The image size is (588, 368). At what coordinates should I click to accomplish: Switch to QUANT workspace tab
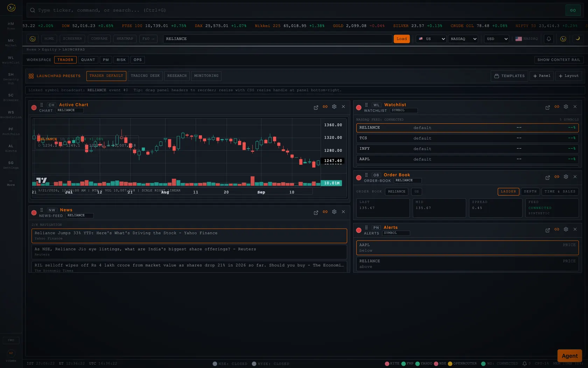tap(88, 60)
